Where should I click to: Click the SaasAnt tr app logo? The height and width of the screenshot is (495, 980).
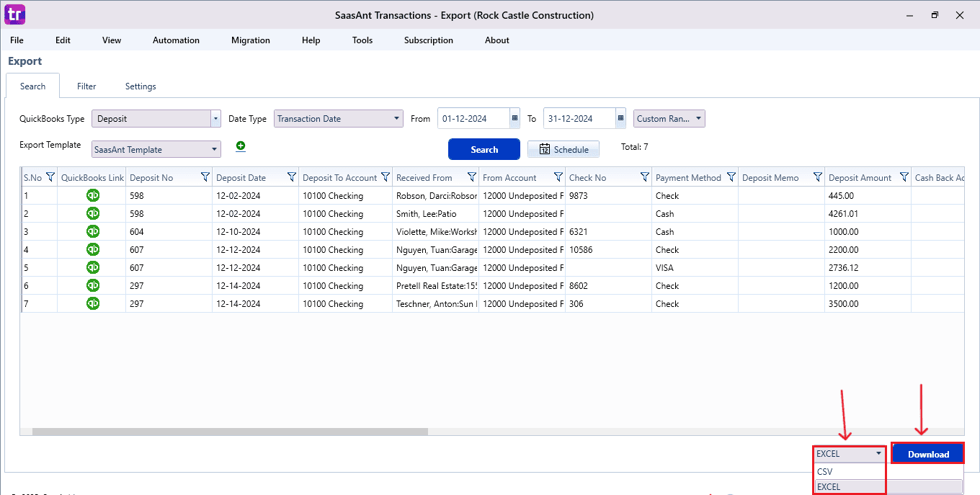14,14
